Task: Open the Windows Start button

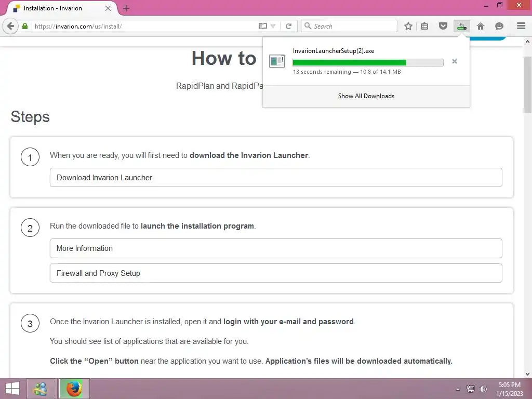Action: click(12, 389)
